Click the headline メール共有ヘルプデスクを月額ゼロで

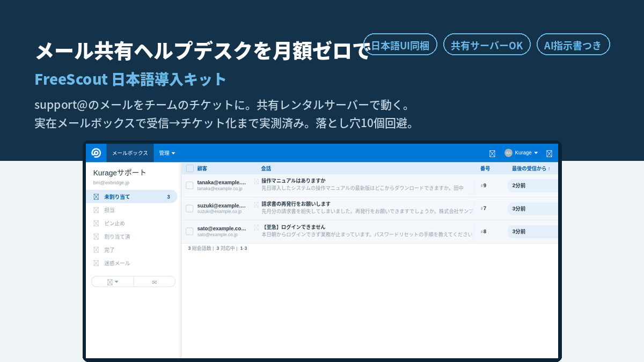pyautogui.click(x=202, y=51)
